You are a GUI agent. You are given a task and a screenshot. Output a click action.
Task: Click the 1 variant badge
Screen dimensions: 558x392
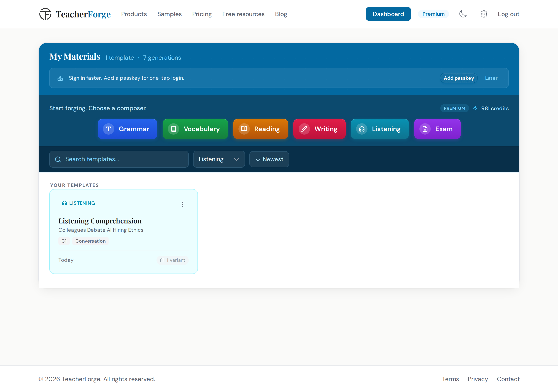(x=173, y=260)
